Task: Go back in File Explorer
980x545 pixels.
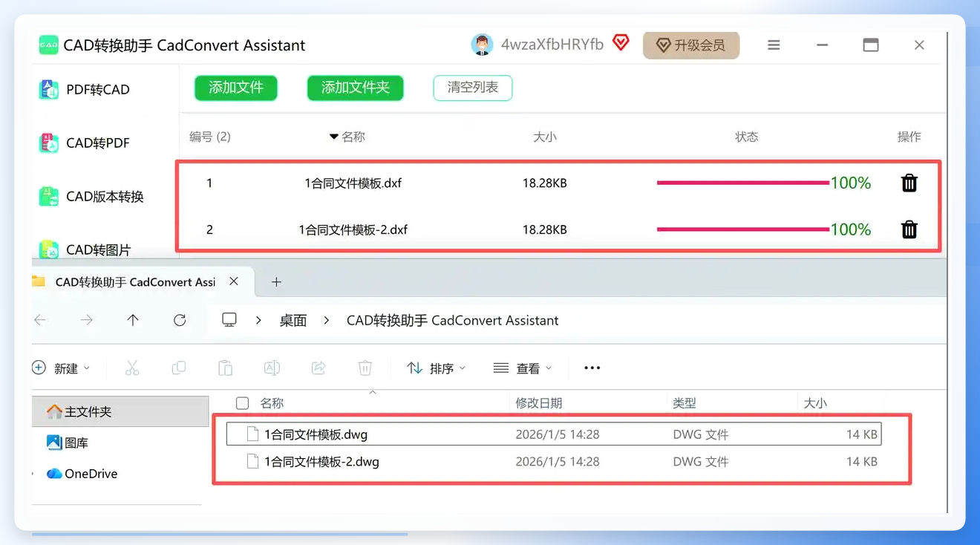Action: (40, 320)
